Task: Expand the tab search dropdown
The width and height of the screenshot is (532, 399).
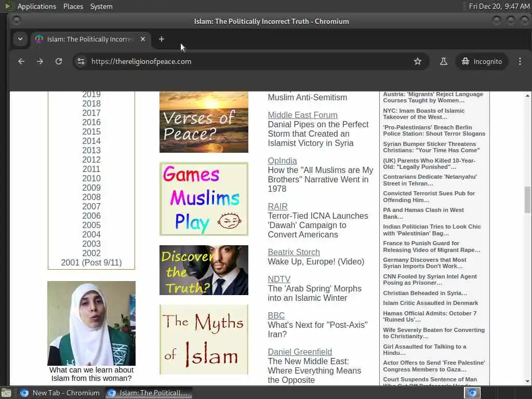Action: [x=20, y=39]
